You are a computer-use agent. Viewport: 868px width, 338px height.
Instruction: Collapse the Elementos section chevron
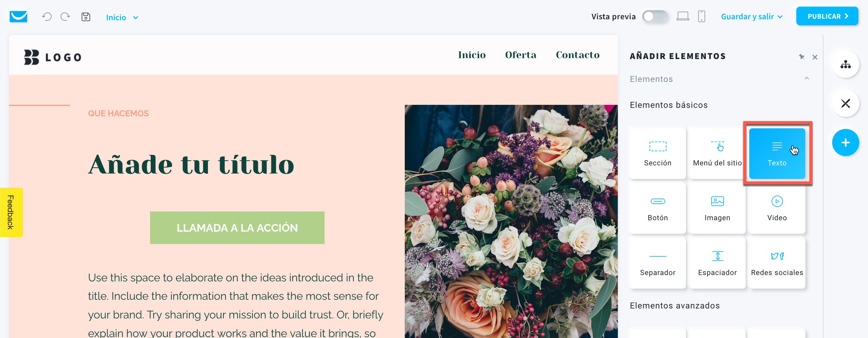pos(807,78)
